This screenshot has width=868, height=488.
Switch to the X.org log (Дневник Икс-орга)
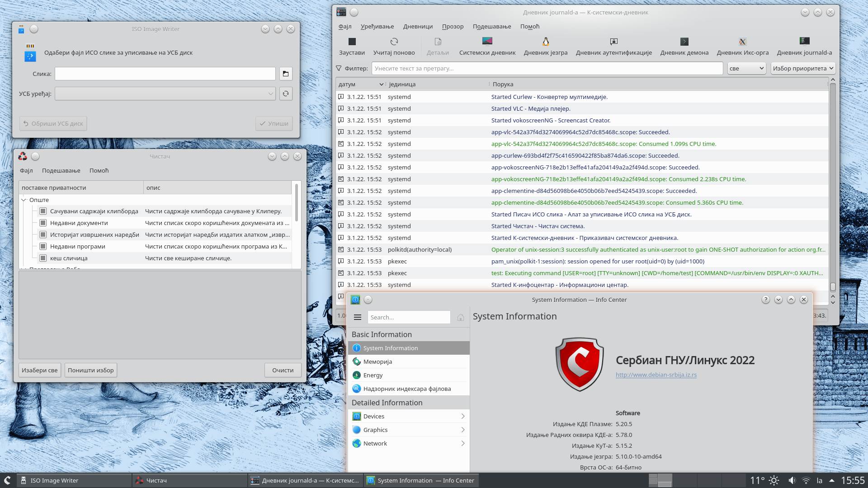click(x=742, y=46)
